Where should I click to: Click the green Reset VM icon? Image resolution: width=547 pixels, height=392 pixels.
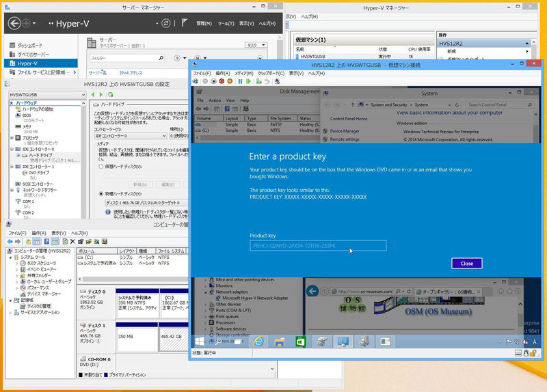click(x=248, y=81)
